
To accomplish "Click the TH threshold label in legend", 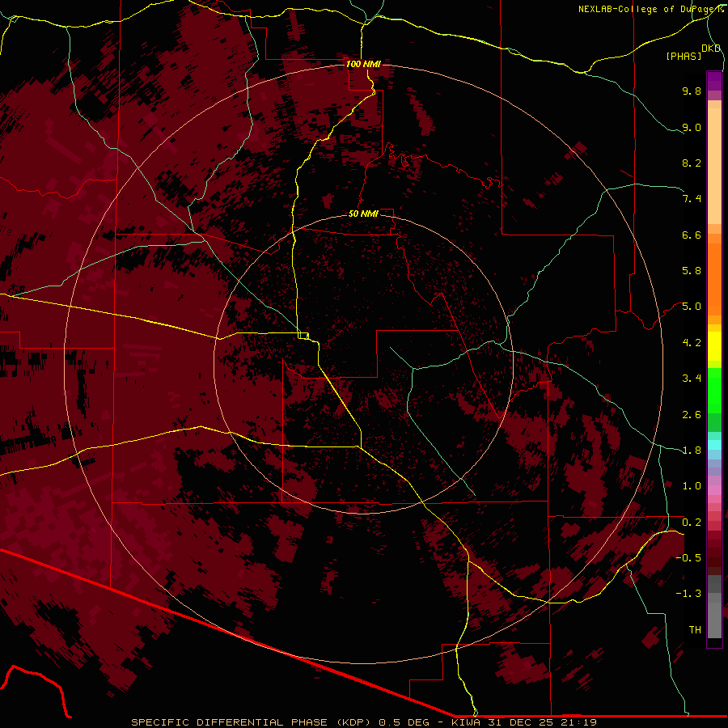I will tap(695, 630).
